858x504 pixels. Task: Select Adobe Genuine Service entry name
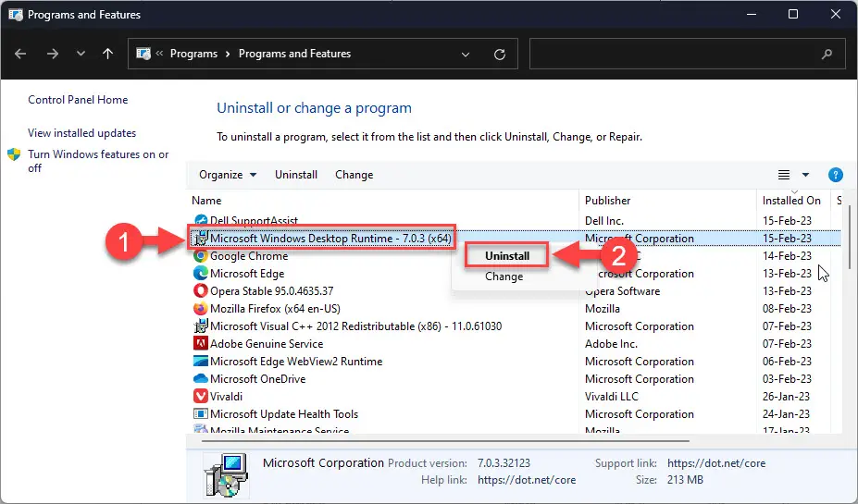[267, 344]
